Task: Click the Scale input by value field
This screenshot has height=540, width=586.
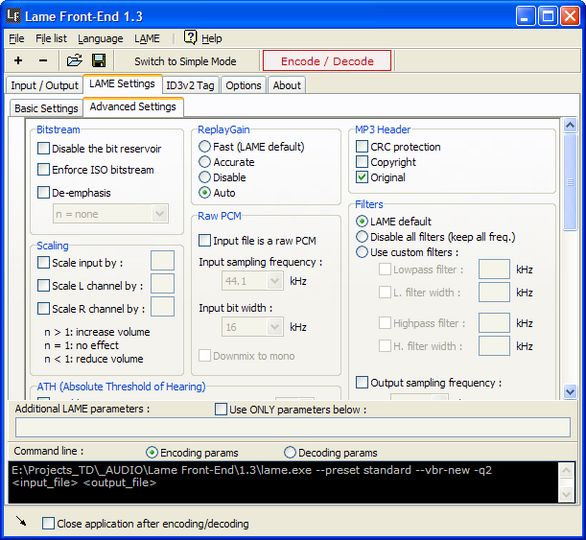Action: point(163,260)
